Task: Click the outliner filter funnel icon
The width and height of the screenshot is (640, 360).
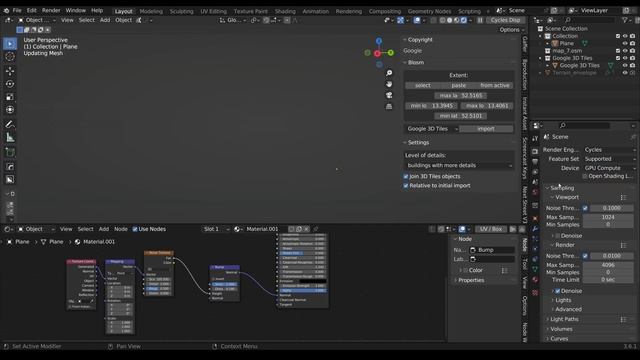Action: point(624,20)
